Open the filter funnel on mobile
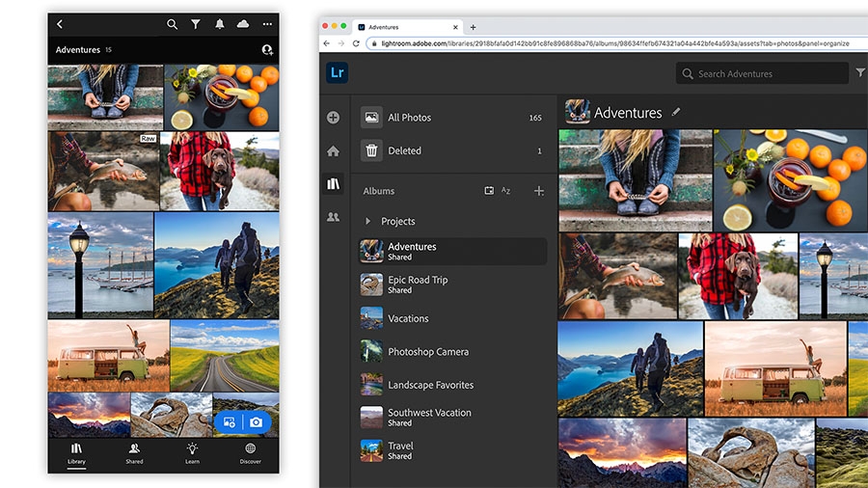Image resolution: width=868 pixels, height=488 pixels. (x=196, y=24)
